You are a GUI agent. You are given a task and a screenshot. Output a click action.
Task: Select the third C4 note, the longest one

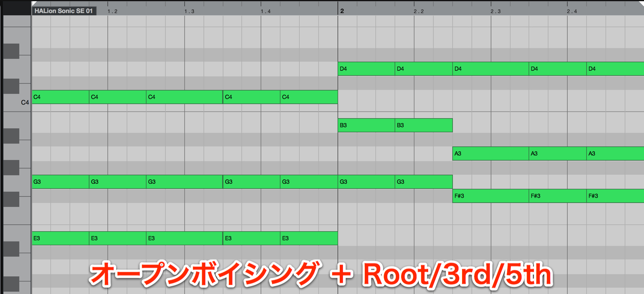[x=184, y=97]
